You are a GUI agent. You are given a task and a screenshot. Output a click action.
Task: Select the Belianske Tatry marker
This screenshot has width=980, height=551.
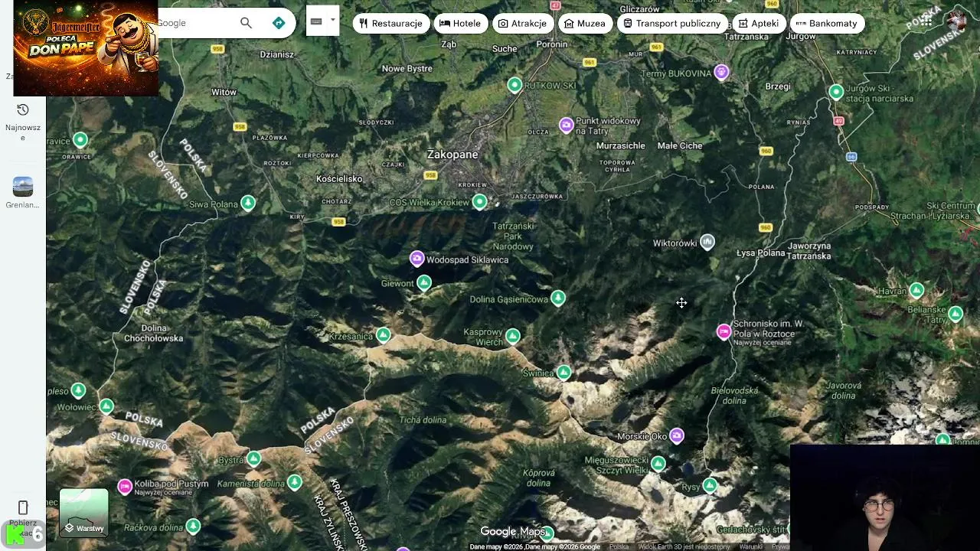point(955,313)
